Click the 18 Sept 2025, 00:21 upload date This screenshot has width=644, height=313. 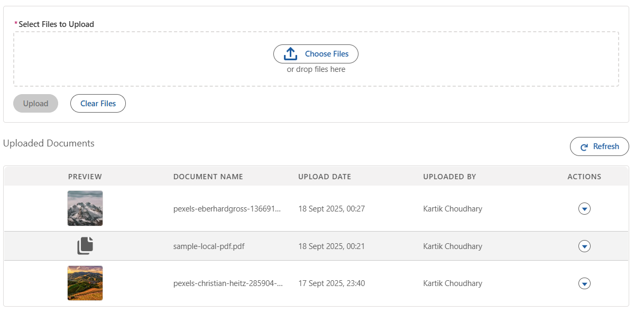pyautogui.click(x=332, y=246)
